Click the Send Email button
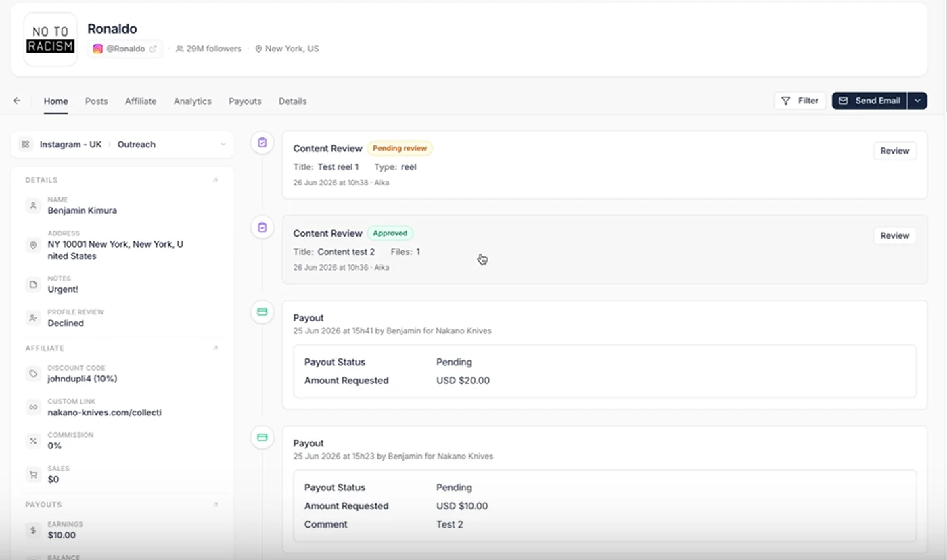Screen dimensions: 947x560 [x=870, y=101]
